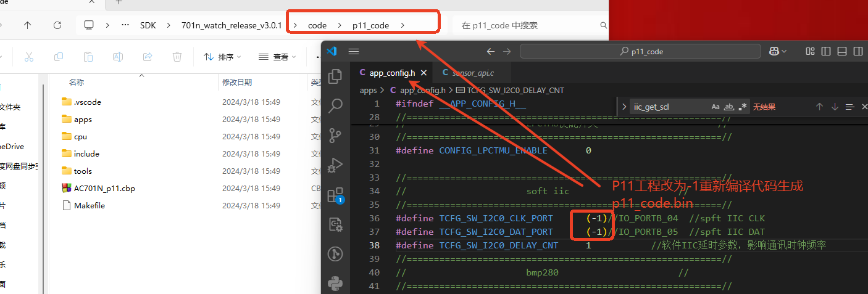This screenshot has width=868, height=294.
Task: Open the 查看 view dropdown
Action: (x=277, y=57)
